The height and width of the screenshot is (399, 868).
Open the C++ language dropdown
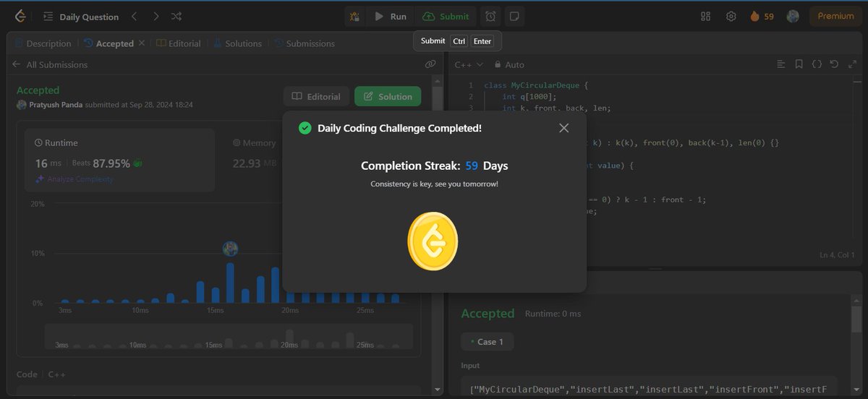pyautogui.click(x=469, y=64)
